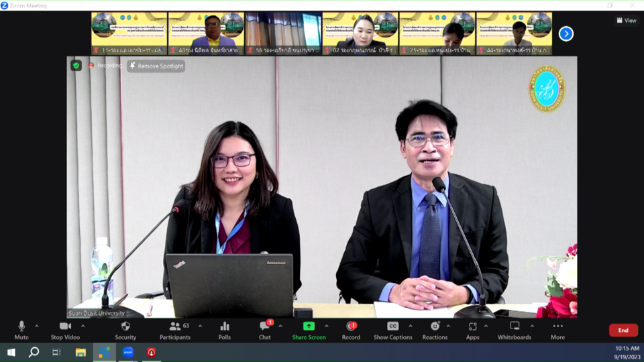
Task: Open the More options menu
Action: coord(557,329)
